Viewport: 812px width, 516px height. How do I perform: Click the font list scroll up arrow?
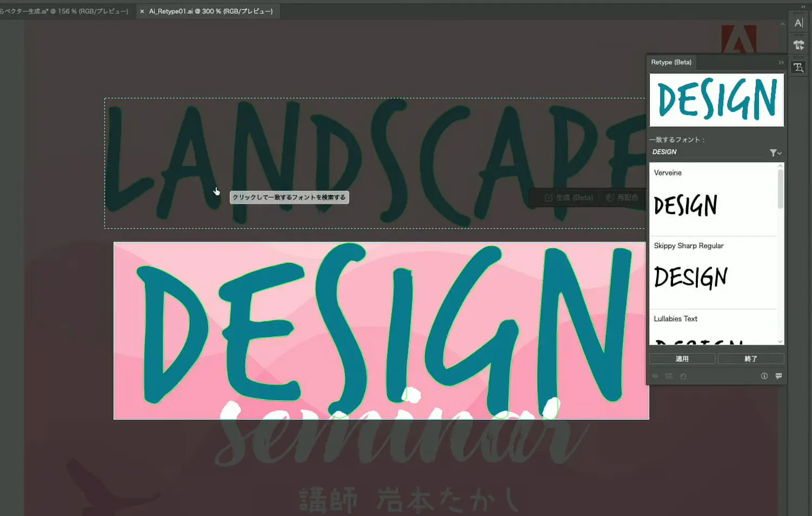[780, 166]
